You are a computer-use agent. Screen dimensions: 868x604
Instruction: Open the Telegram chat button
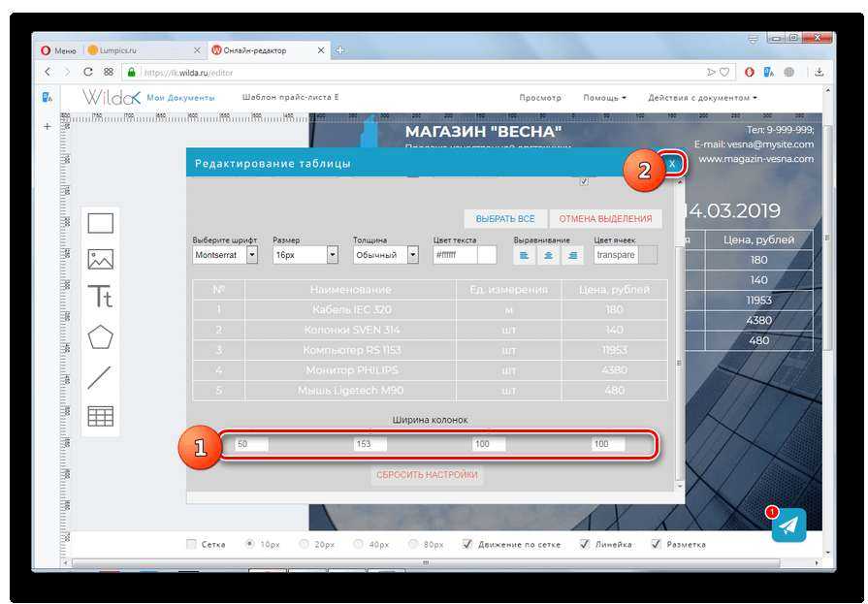click(788, 525)
